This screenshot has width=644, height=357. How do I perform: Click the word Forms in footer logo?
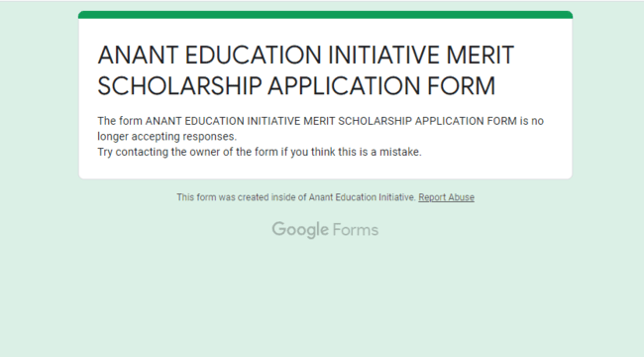(x=356, y=229)
